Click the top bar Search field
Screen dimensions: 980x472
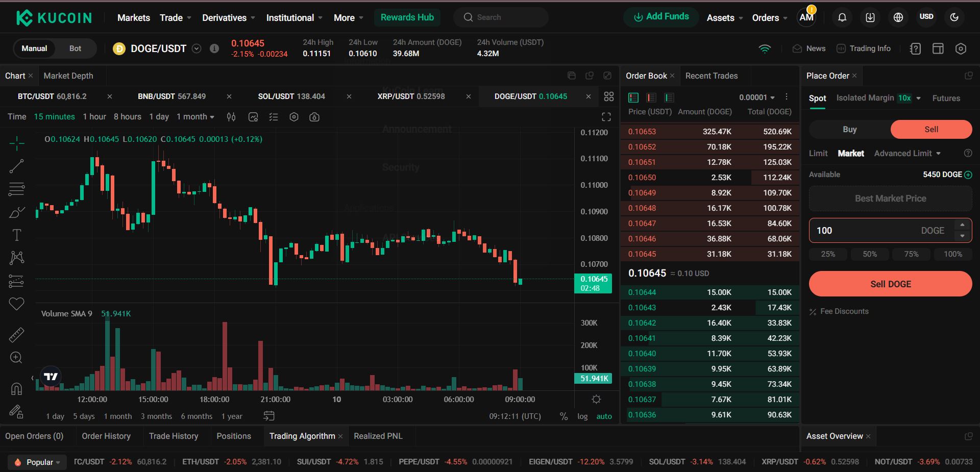(501, 17)
